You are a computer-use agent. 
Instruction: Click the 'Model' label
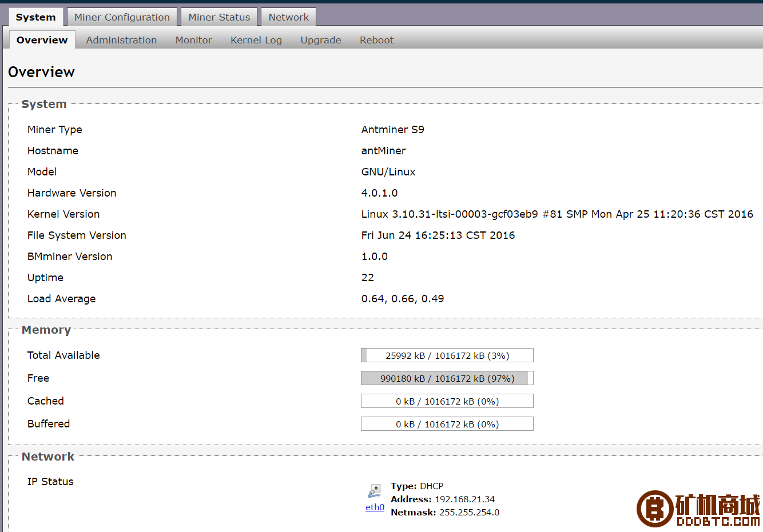pyautogui.click(x=42, y=172)
